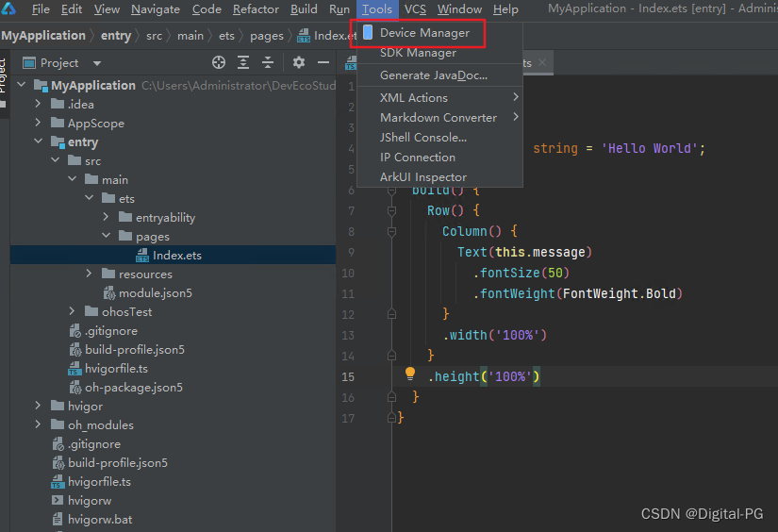Select IP Connection menu entry
The image size is (778, 532).
pos(439,158)
